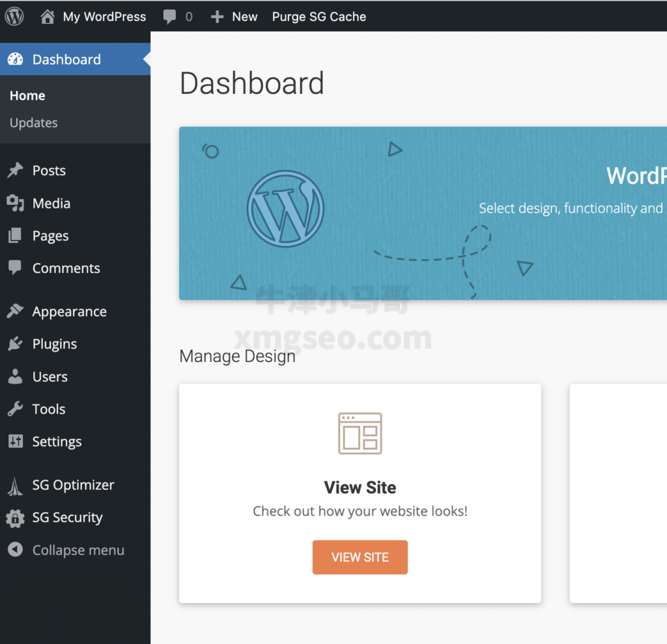The image size is (667, 644).
Task: Go to the Media menu
Action: click(x=76, y=203)
